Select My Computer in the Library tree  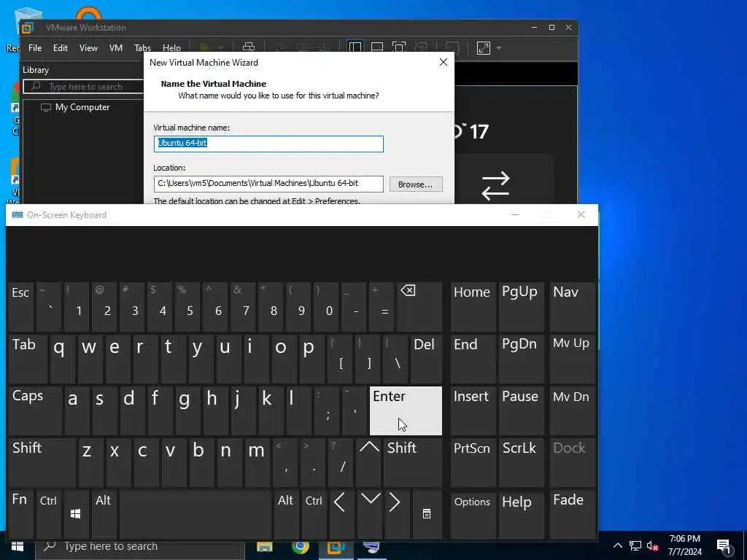click(x=82, y=107)
